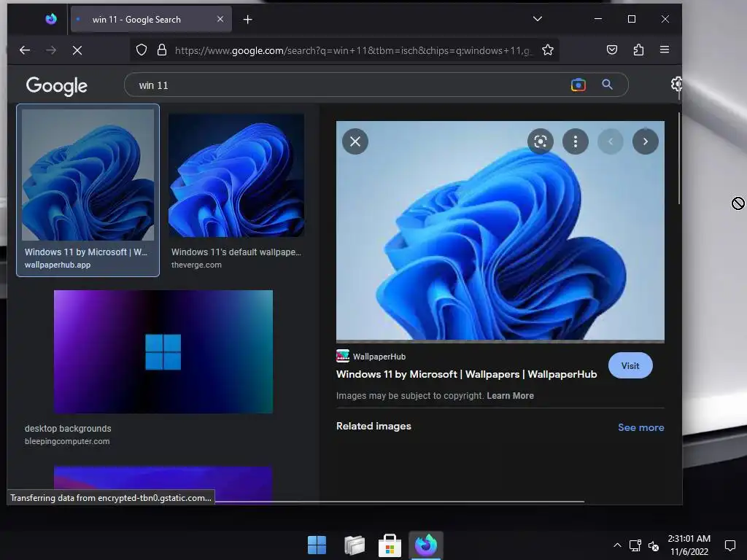Open Google quick settings gear
The width and height of the screenshot is (747, 560).
(676, 85)
